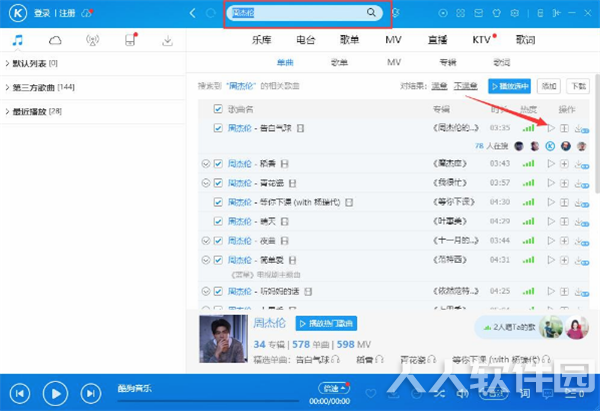This screenshot has height=411, width=600.
Task: Click the 登录 login link
Action: tap(42, 13)
